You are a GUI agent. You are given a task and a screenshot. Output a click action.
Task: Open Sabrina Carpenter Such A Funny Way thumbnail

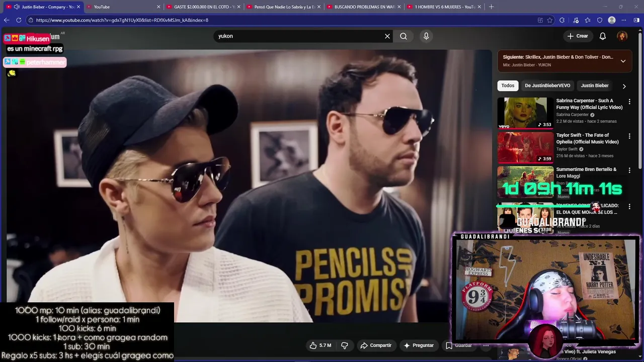click(x=525, y=113)
